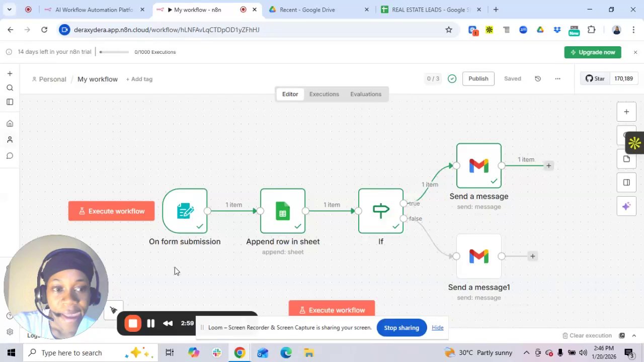Open the Chrome three-dot menu
This screenshot has height=362, width=644.
click(633, 30)
